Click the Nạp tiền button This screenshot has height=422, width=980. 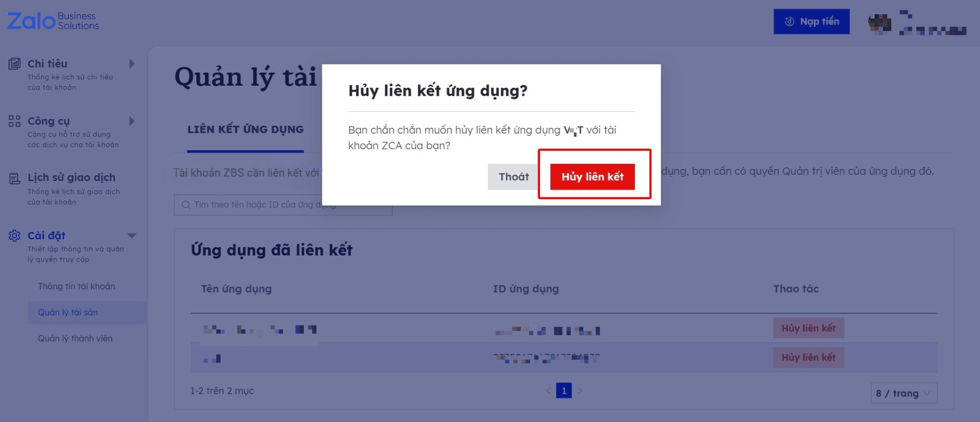[x=811, y=22]
